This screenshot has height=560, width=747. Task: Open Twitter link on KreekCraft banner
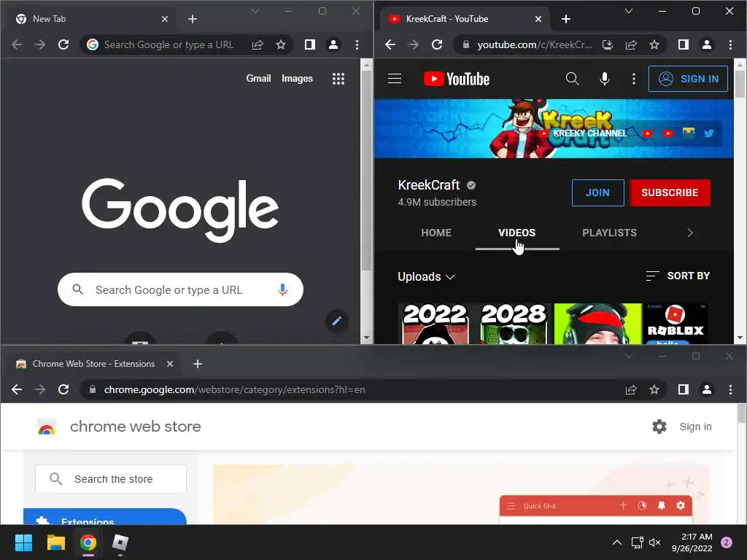tap(708, 133)
